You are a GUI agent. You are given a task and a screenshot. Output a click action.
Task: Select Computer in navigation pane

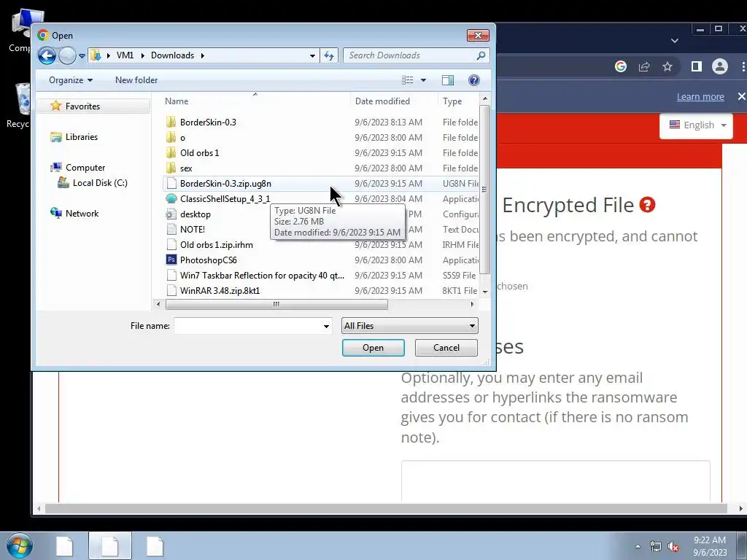(85, 168)
